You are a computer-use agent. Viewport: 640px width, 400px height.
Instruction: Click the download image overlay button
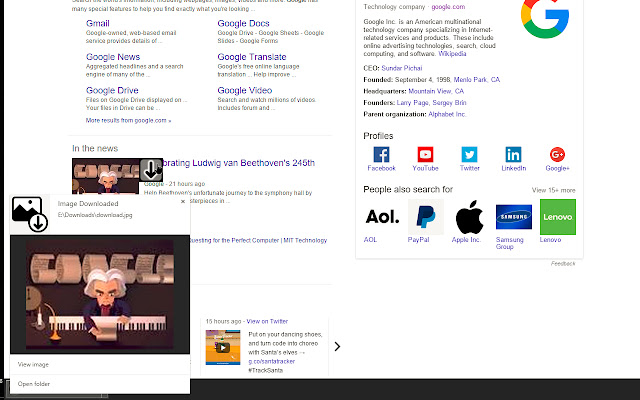[x=151, y=170]
